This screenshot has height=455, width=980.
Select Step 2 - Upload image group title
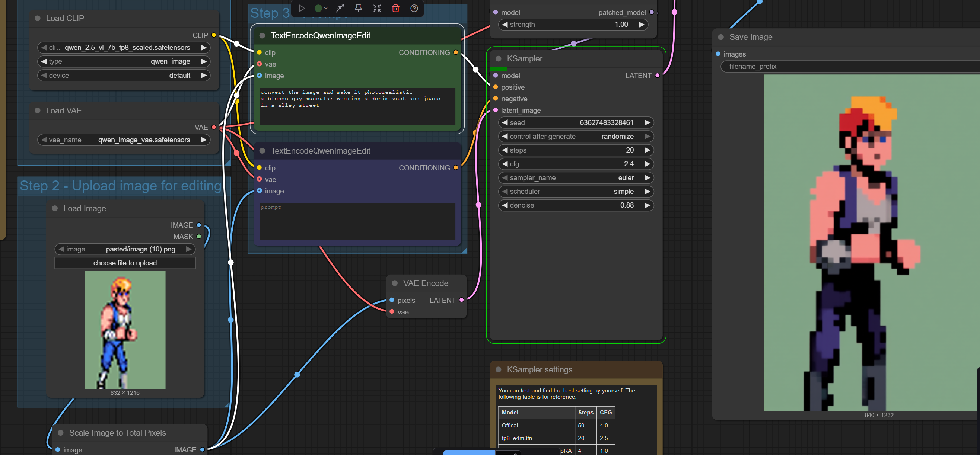121,186
